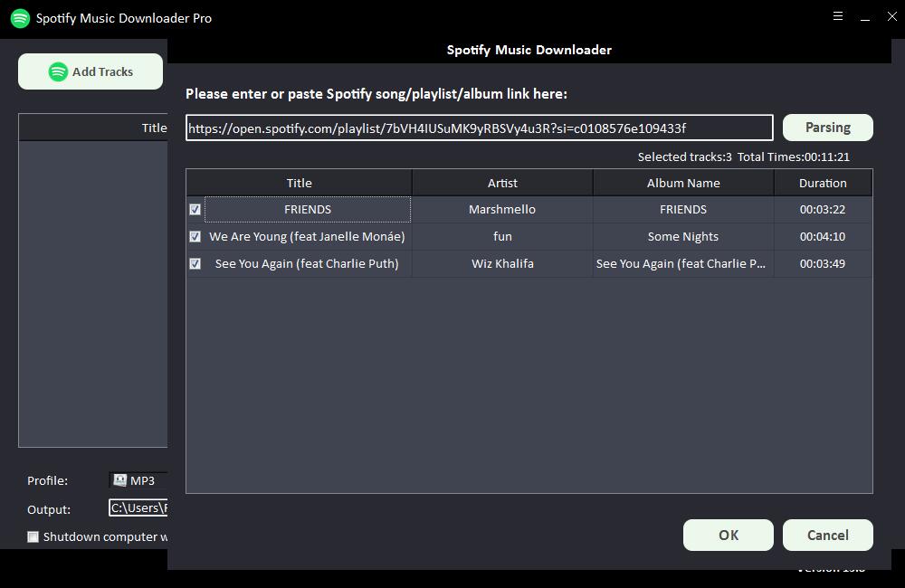
Task: Cancel the track import dialog
Action: (x=827, y=535)
